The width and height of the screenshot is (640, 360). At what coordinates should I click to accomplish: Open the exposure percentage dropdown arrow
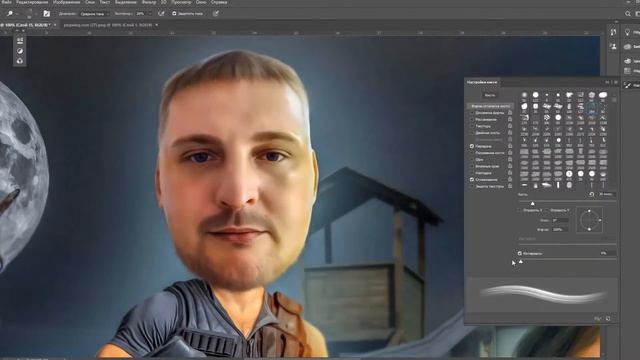coord(149,14)
